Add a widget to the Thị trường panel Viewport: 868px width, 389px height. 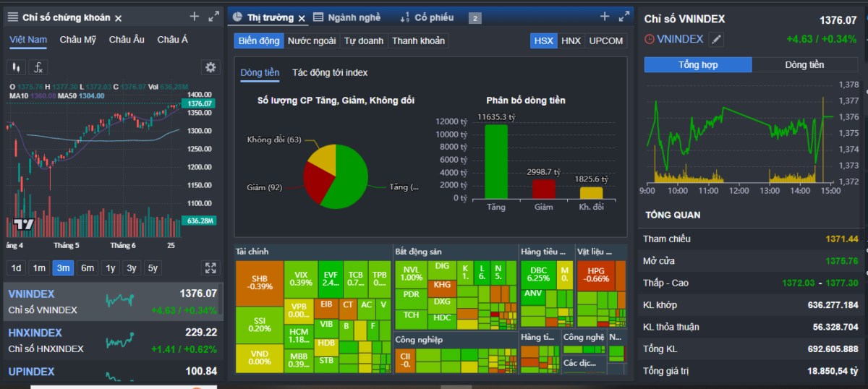coord(605,16)
